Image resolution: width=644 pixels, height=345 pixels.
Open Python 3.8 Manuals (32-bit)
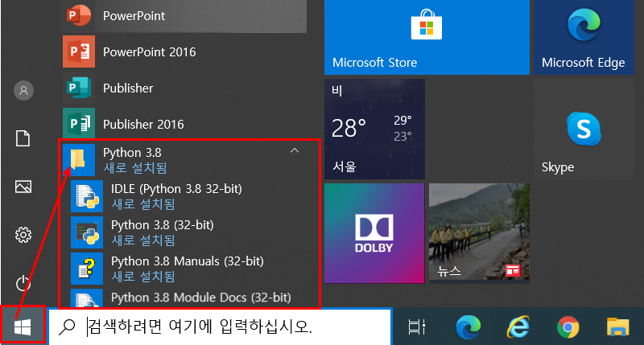[x=189, y=269]
